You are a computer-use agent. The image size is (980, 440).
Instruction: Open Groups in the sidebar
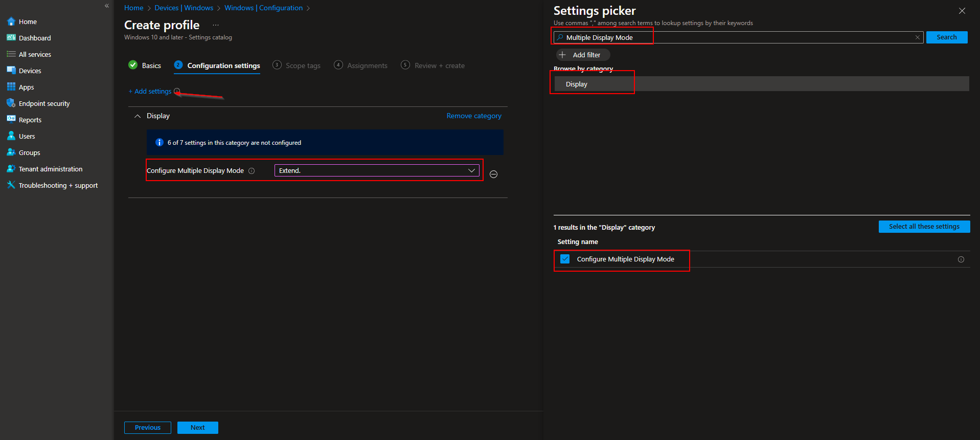coord(29,152)
